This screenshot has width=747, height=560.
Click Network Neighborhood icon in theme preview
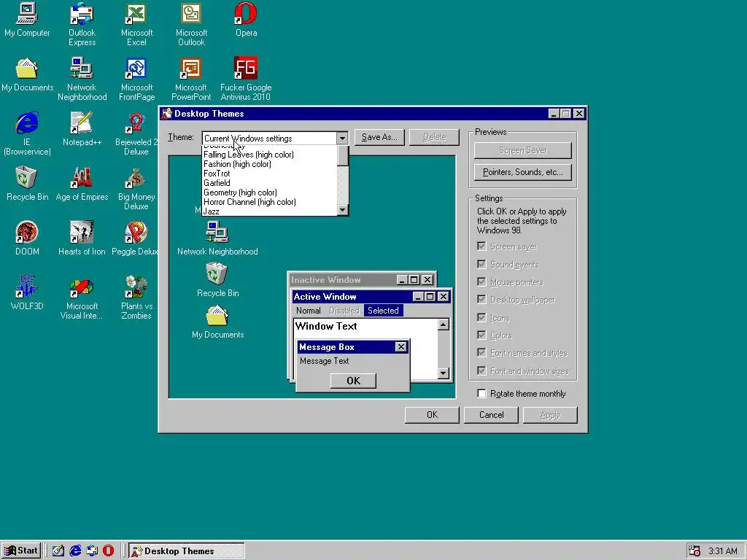click(217, 238)
